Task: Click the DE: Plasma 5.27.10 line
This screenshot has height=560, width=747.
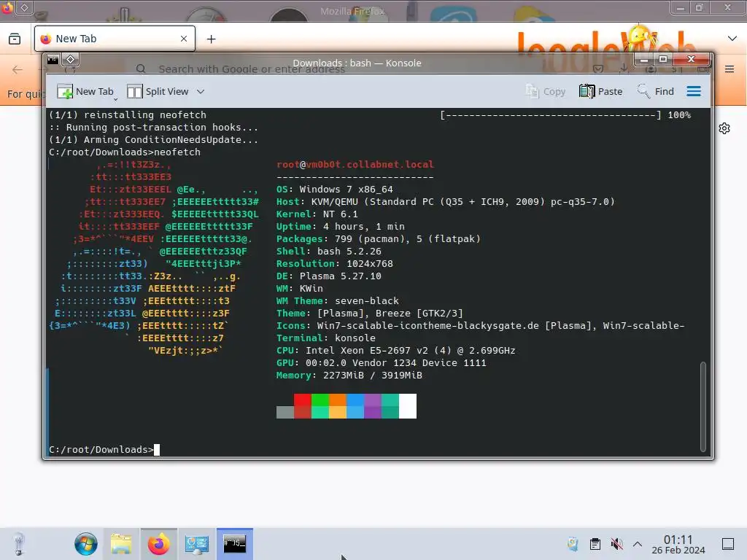Action: tap(329, 276)
